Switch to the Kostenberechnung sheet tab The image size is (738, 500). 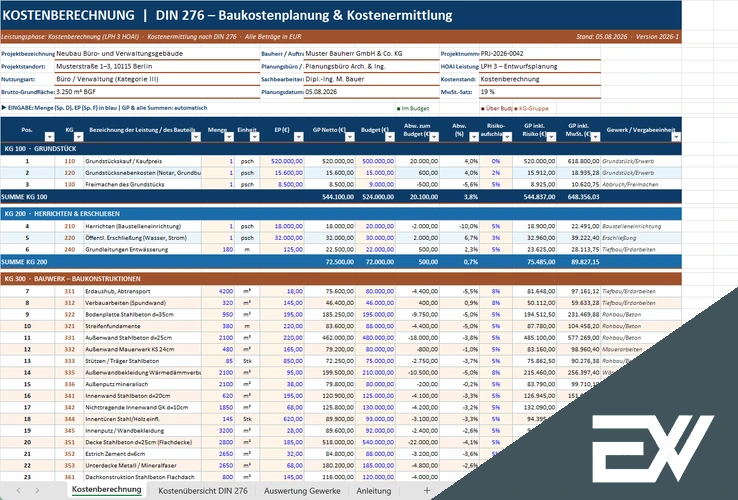point(106,490)
